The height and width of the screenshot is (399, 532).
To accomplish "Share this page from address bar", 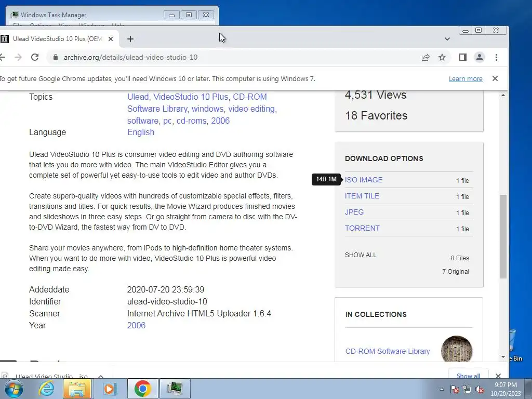I will pos(425,57).
